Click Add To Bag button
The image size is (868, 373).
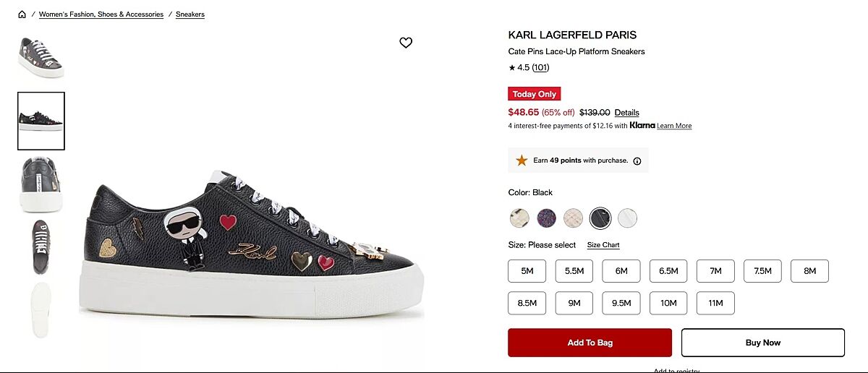(590, 343)
